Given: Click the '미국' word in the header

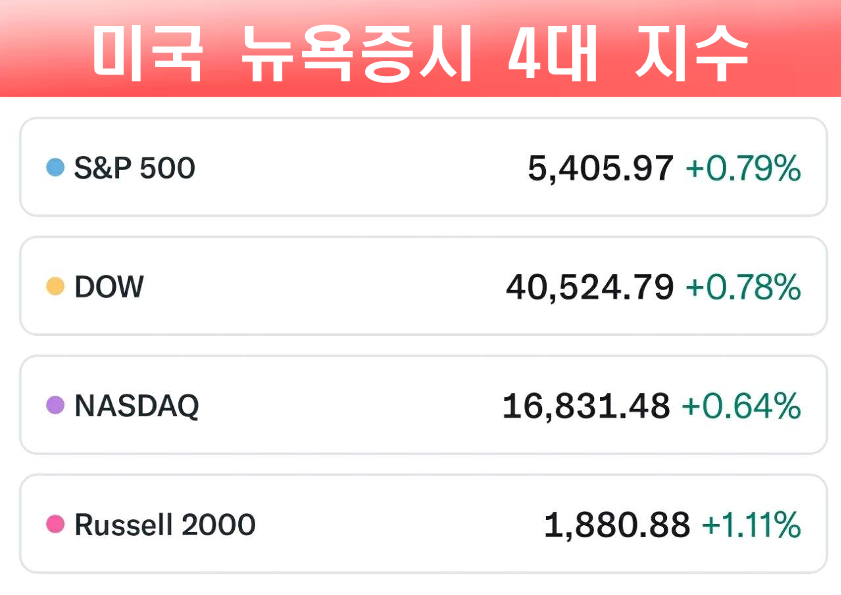Looking at the screenshot, I should point(147,53).
